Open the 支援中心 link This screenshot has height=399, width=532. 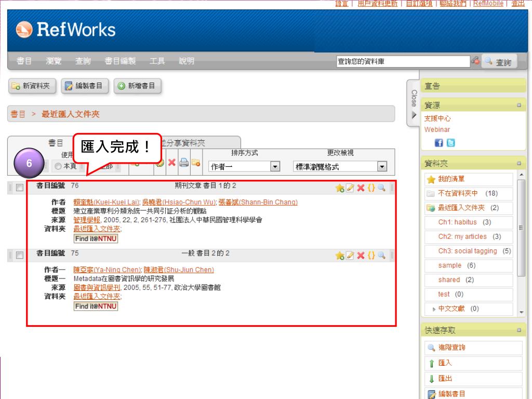[x=437, y=118]
